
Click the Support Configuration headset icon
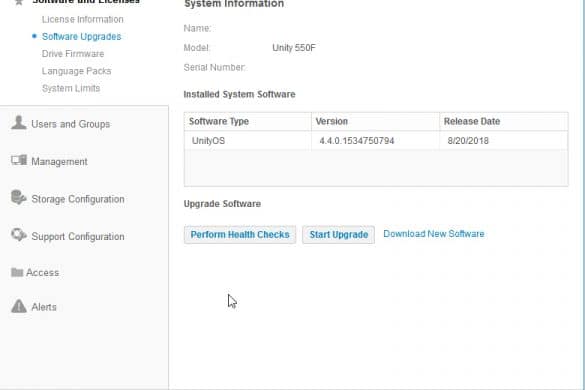tap(19, 235)
